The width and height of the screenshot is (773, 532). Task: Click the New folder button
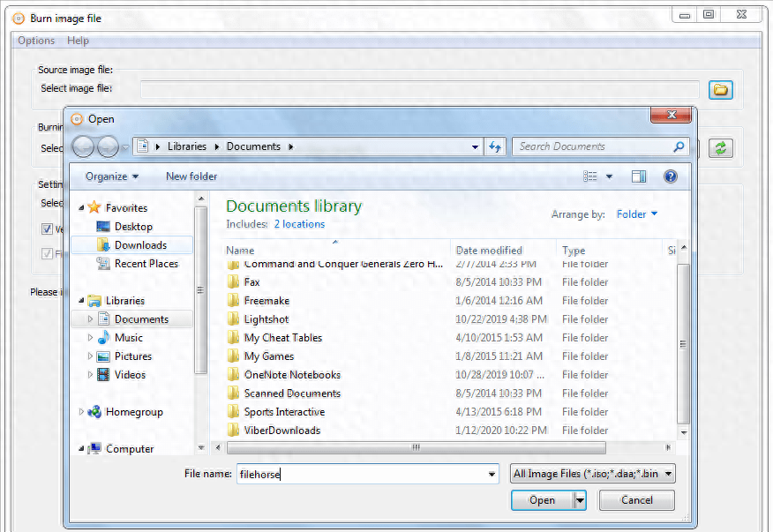click(191, 176)
